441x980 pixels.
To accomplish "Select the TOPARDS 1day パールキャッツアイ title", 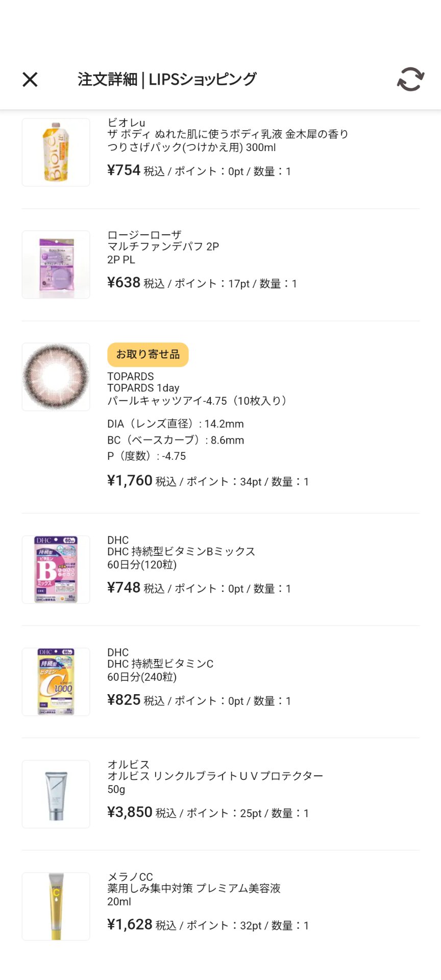I will (x=197, y=401).
